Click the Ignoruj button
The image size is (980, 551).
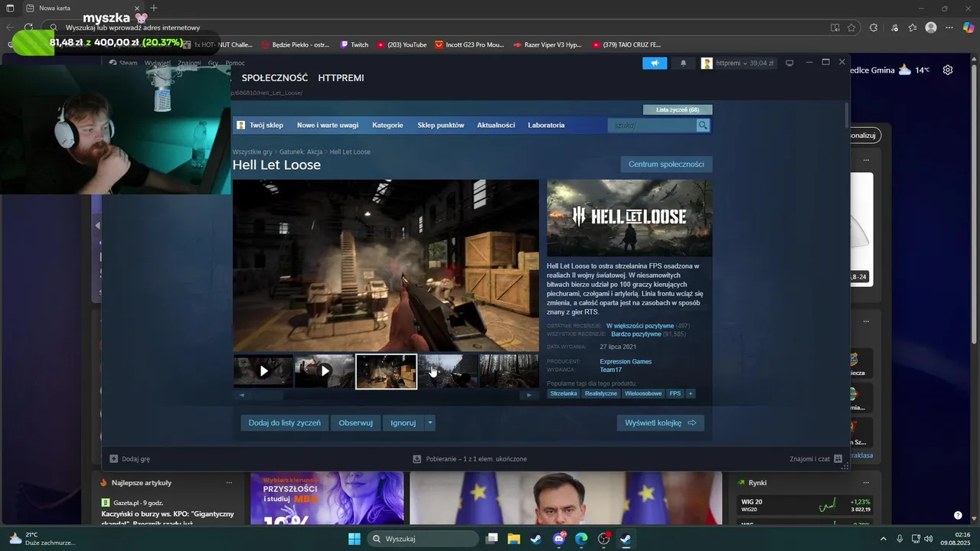403,422
